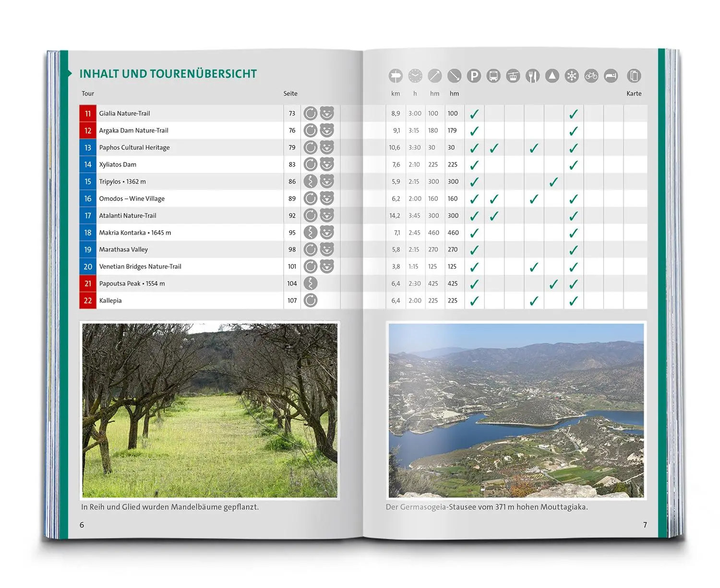Click the red tour number 22 badge
720x588 pixels.
[x=88, y=301]
